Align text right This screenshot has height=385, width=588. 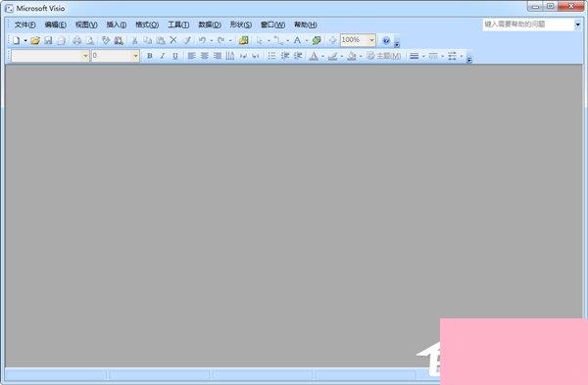pos(218,56)
